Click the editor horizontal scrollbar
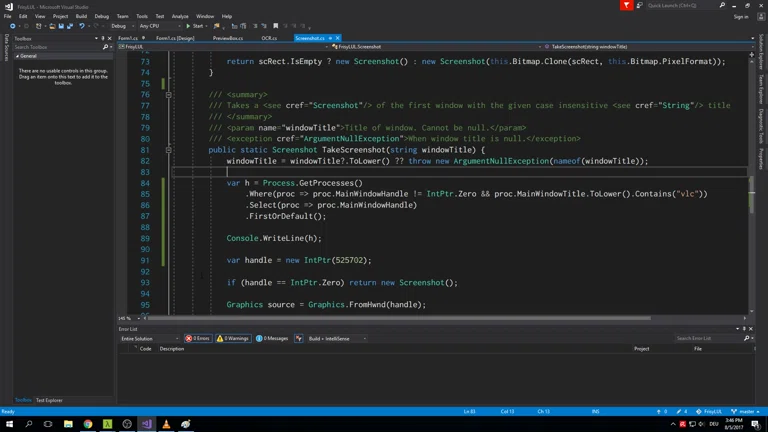Viewport: 768px width, 432px height. pyautogui.click(x=399, y=318)
